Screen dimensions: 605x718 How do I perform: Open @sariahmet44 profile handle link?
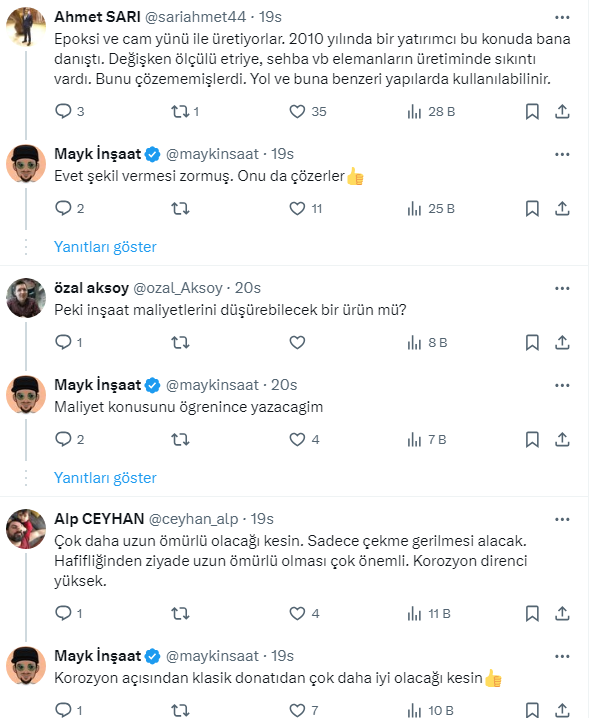pyautogui.click(x=200, y=17)
